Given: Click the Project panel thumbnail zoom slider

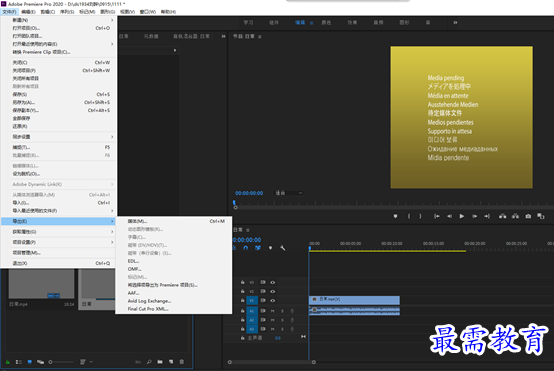Looking at the screenshot, I should click(x=61, y=362).
